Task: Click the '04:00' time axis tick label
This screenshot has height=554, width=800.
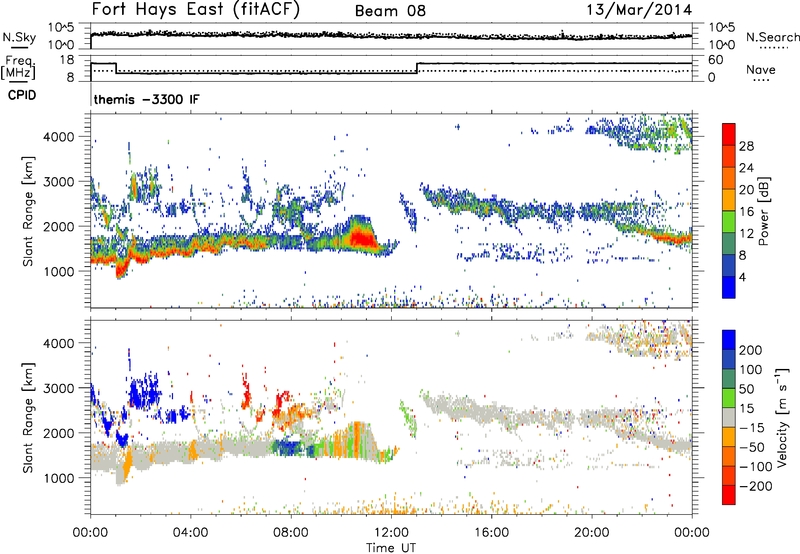Action: point(190,533)
